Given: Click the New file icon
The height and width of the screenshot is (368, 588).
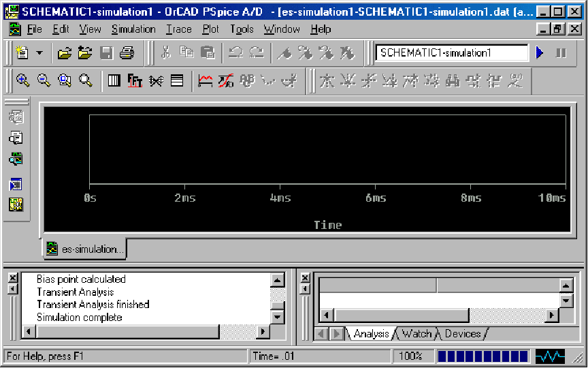Looking at the screenshot, I should (x=22, y=53).
